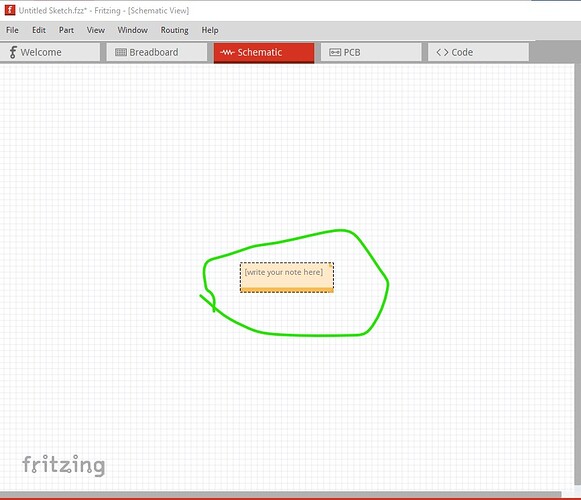Switch to the Breadboard view tab
581x500 pixels.
pyautogui.click(x=157, y=52)
